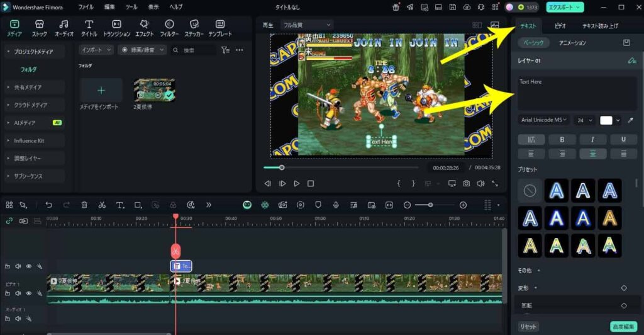Screen dimensions: 644x335
Task: Click the marker shield icon in timeline toolbar
Action: point(318,205)
